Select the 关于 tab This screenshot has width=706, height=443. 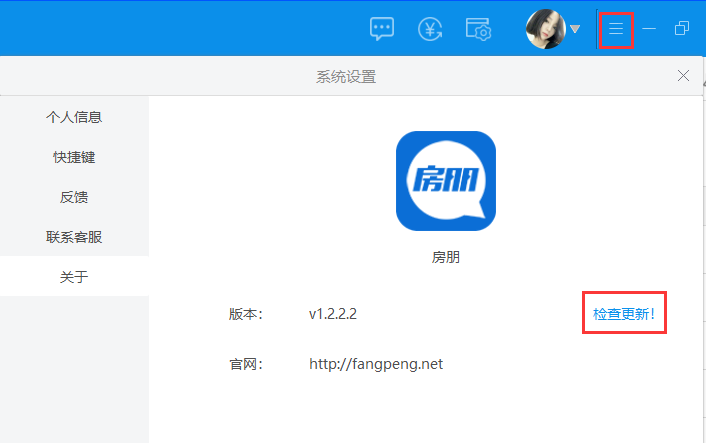pyautogui.click(x=74, y=276)
